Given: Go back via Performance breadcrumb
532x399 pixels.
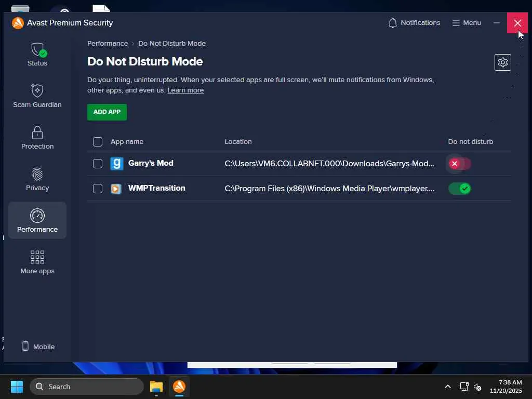Looking at the screenshot, I should [108, 44].
